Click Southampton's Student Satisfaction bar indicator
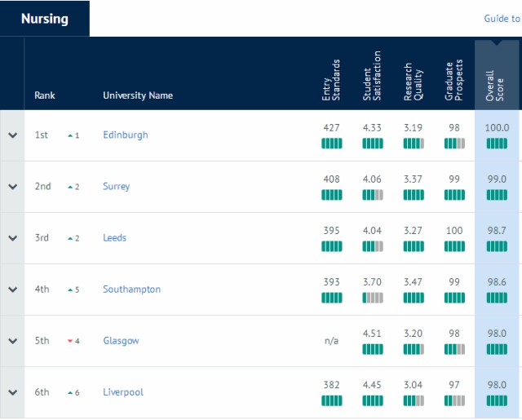The height and width of the screenshot is (420, 522). pos(373,298)
